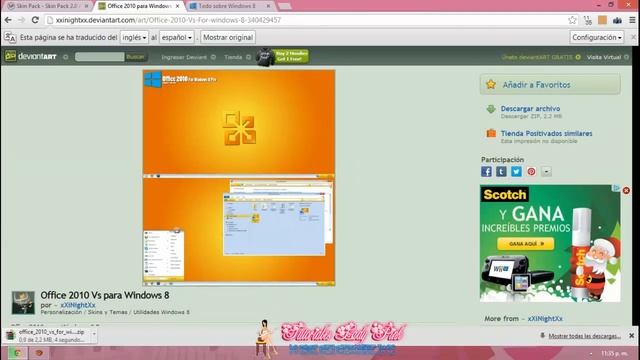Screen dimensions: 640x360
Task: Click Añadir a Favoritos button
Action: pyautogui.click(x=550, y=84)
